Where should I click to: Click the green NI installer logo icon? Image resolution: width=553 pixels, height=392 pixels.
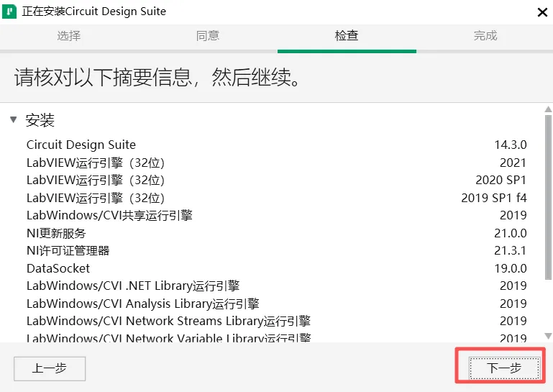(9, 12)
